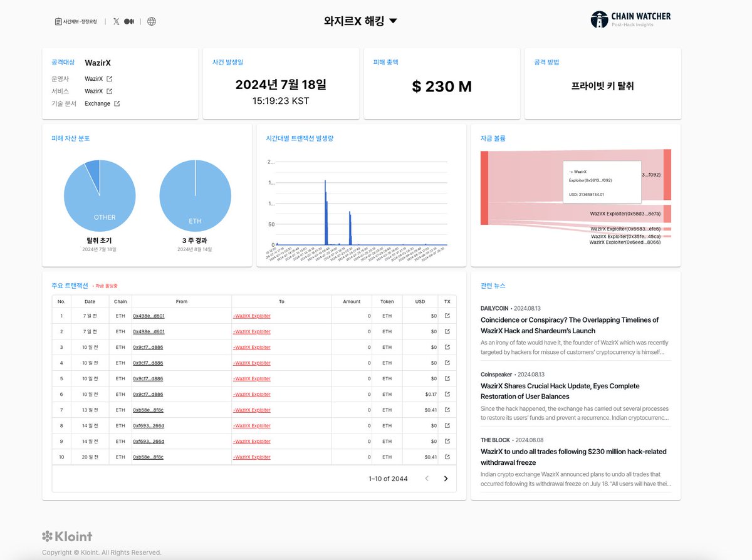Image resolution: width=752 pixels, height=560 pixels.
Task: Click the 프라이빗 키 탈취 attack method text
Action: coord(603,86)
